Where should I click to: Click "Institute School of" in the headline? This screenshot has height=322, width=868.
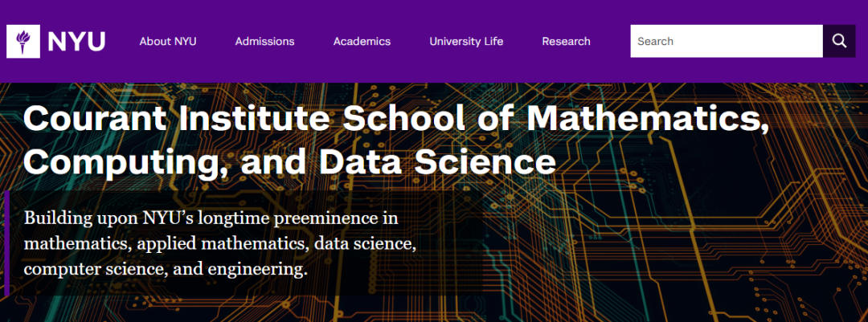pos(346,120)
